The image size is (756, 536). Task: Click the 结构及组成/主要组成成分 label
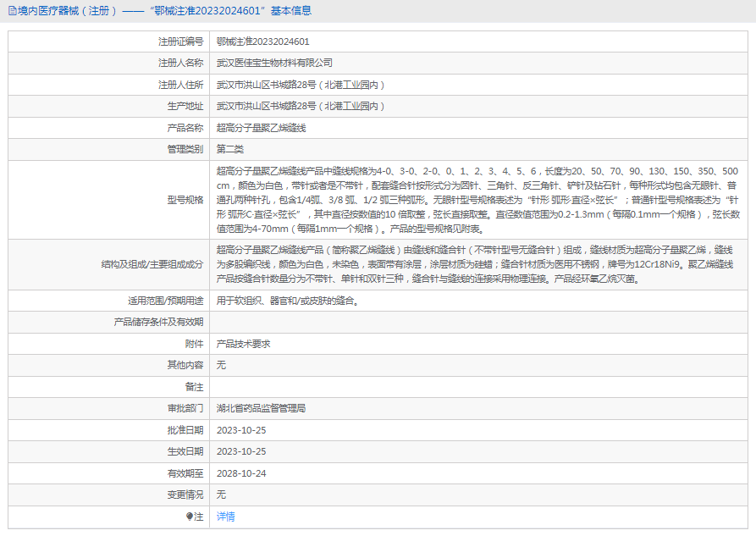(152, 264)
